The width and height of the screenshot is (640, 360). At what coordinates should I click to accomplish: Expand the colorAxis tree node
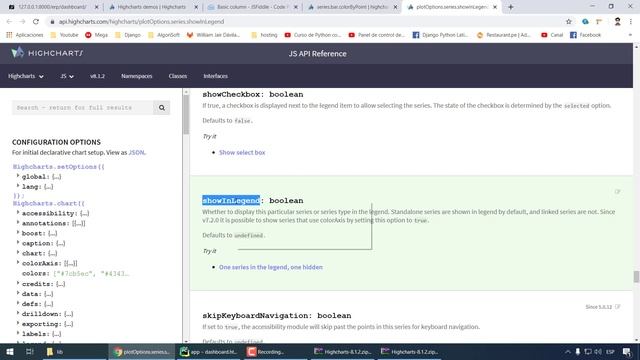18,263
